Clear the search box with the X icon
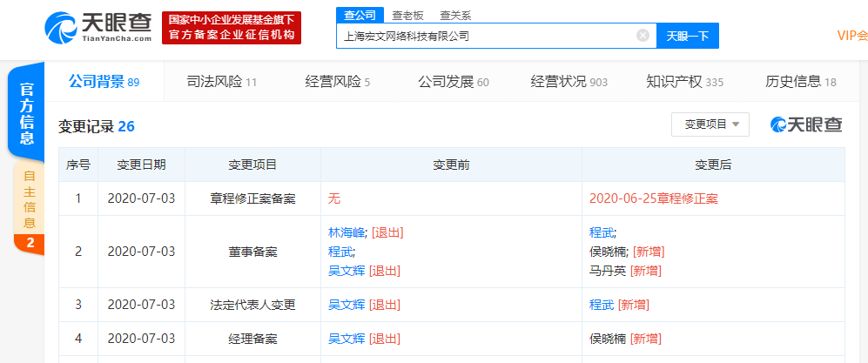Image resolution: width=868 pixels, height=363 pixels. (x=643, y=36)
